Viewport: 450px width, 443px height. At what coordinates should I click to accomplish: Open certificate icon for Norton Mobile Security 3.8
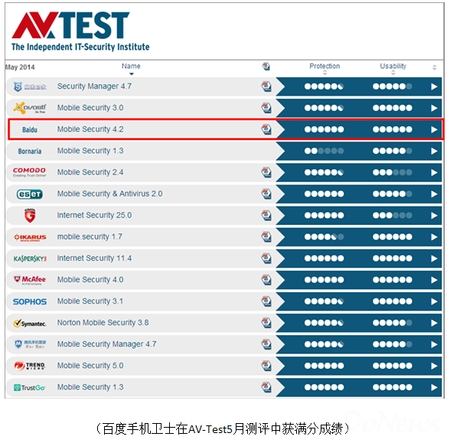(266, 323)
